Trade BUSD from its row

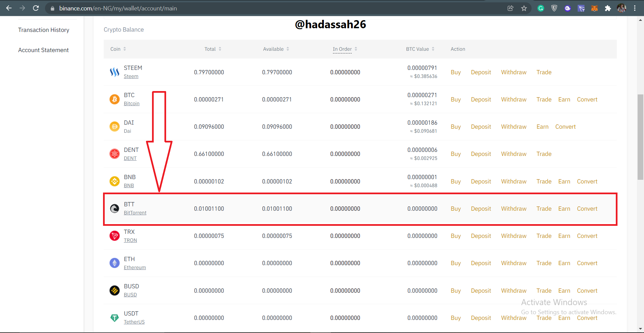click(x=544, y=291)
